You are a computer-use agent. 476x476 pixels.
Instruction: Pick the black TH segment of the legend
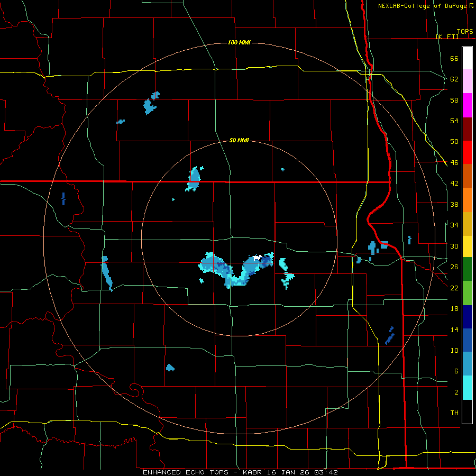pyautogui.click(x=467, y=411)
